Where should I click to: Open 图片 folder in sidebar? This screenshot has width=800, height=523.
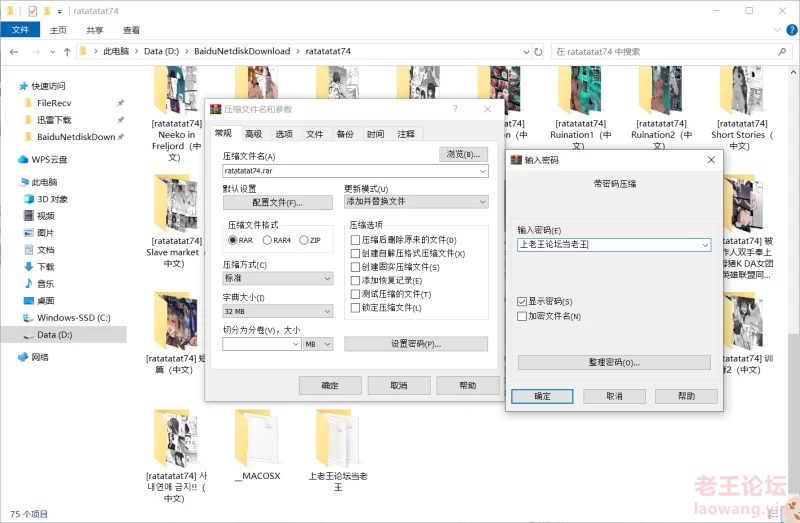coord(45,233)
